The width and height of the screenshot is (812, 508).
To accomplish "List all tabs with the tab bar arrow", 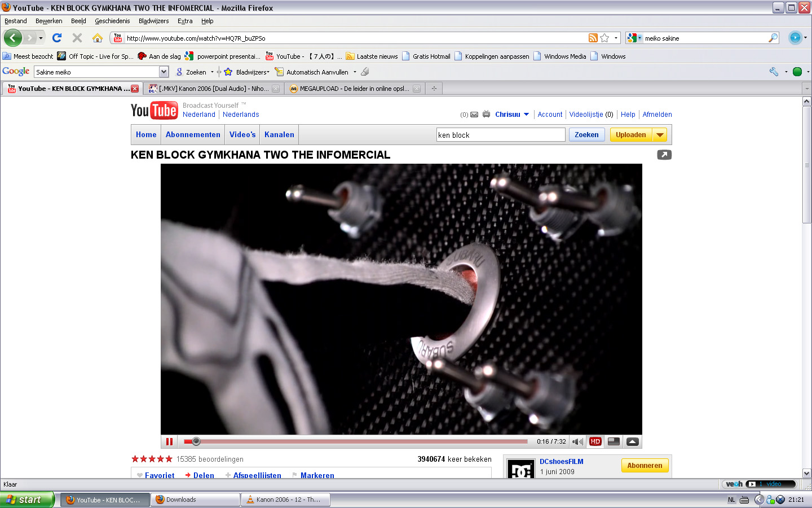I will [x=807, y=89].
